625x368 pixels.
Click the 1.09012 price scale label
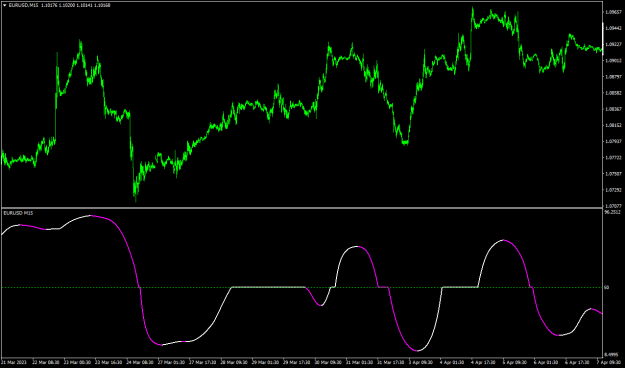tap(613, 61)
